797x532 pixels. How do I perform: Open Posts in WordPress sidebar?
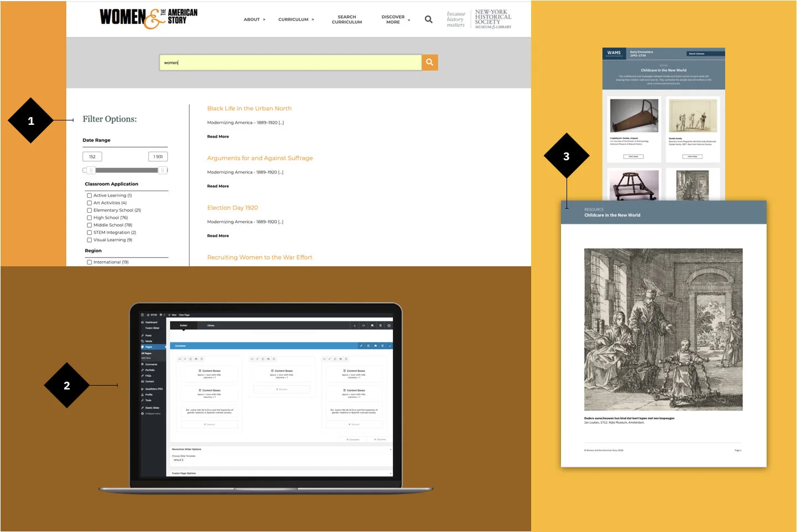(148, 335)
